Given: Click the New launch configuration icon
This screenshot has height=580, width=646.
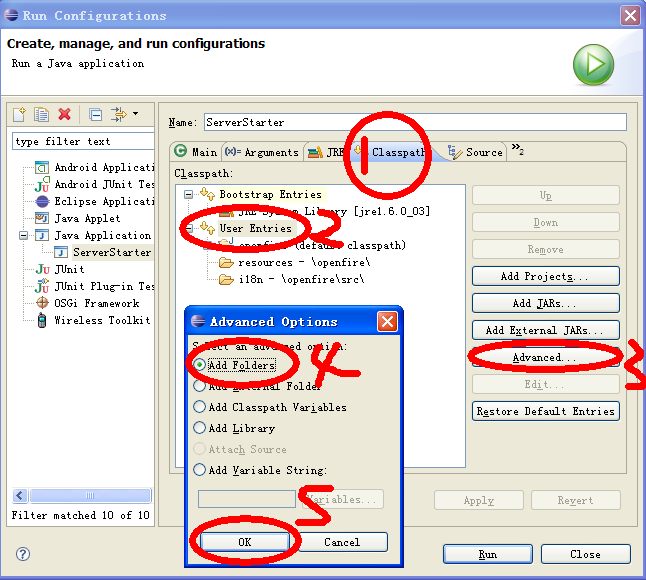Looking at the screenshot, I should point(19,114).
